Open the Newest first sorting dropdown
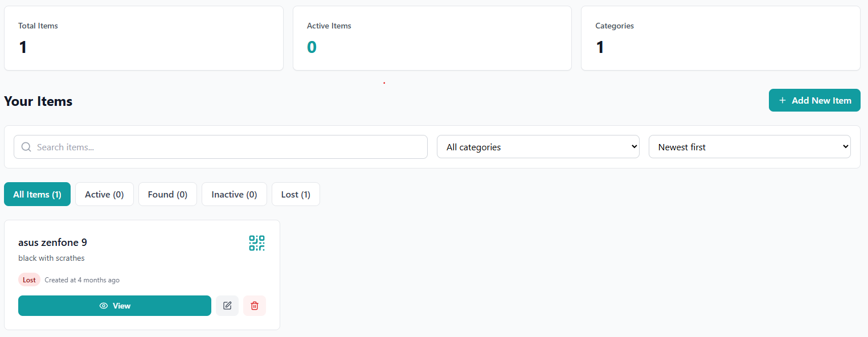This screenshot has width=868, height=337. 750,146
